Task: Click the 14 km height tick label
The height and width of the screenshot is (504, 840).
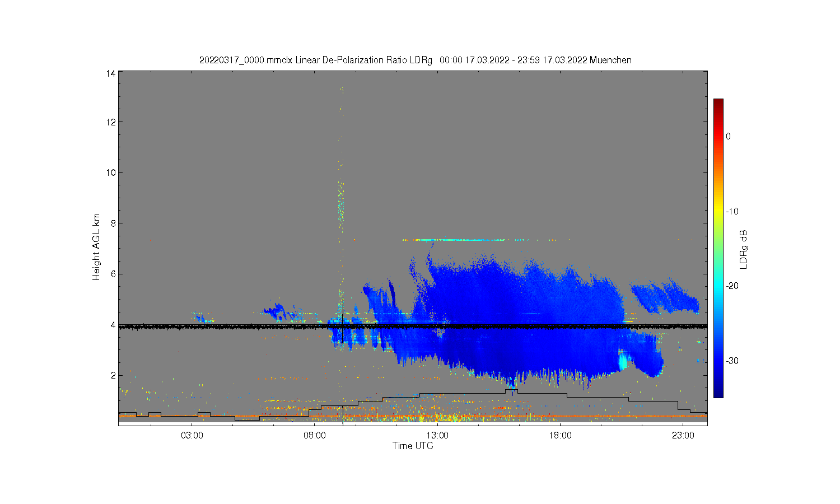Action: 111,73
